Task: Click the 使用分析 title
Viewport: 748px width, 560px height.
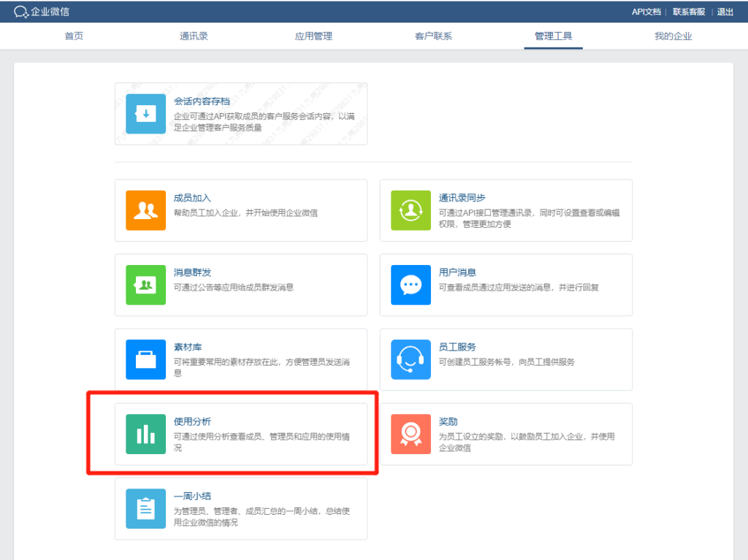Action: pos(192,422)
